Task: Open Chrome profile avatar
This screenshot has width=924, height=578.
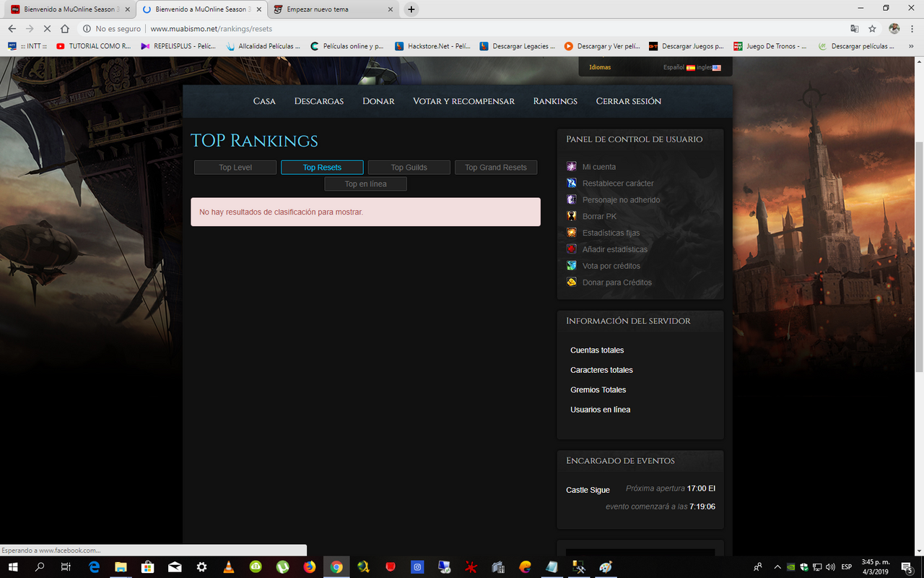Action: 894,29
